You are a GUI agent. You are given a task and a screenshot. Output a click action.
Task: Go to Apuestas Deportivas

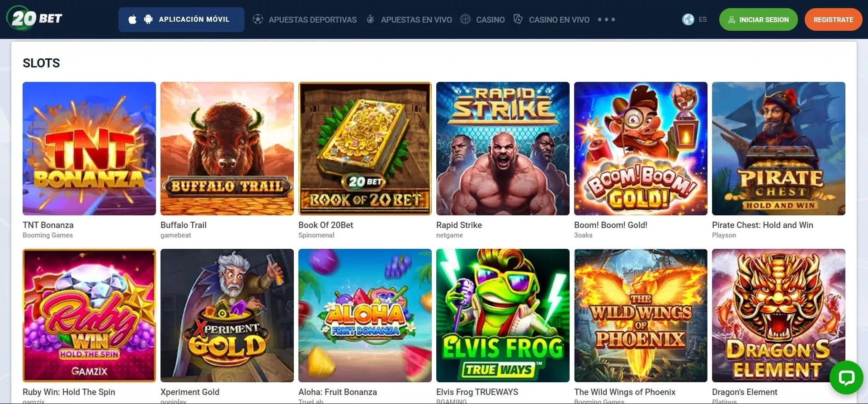point(312,20)
